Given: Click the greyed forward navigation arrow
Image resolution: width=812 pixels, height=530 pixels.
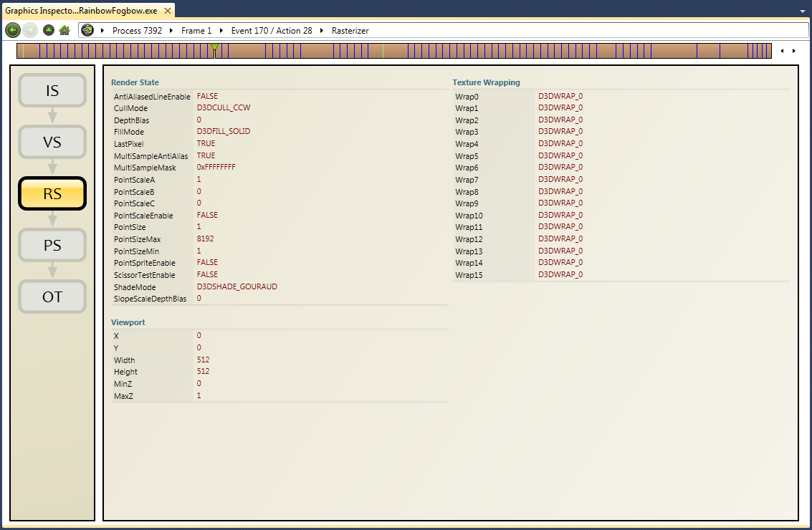Looking at the screenshot, I should [x=30, y=31].
